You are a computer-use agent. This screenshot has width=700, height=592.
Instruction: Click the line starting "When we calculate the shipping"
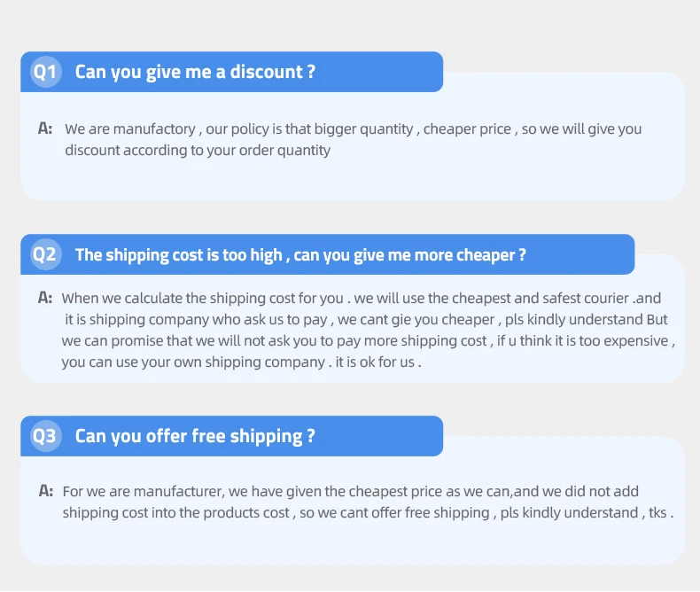coord(361,299)
